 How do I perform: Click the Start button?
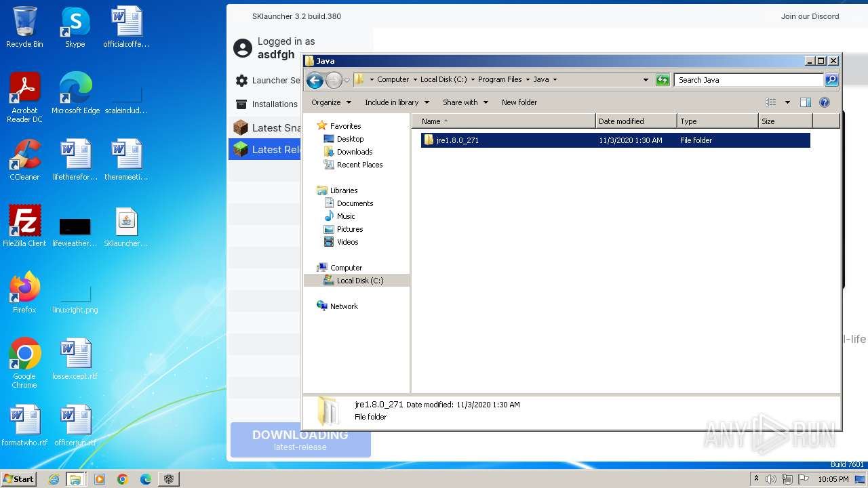coord(18,479)
